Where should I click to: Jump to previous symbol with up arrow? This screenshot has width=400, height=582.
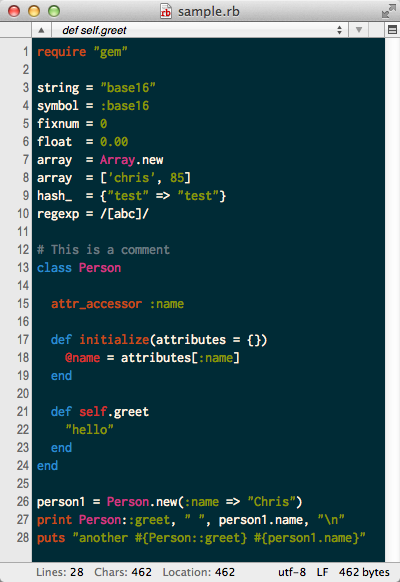(41, 30)
